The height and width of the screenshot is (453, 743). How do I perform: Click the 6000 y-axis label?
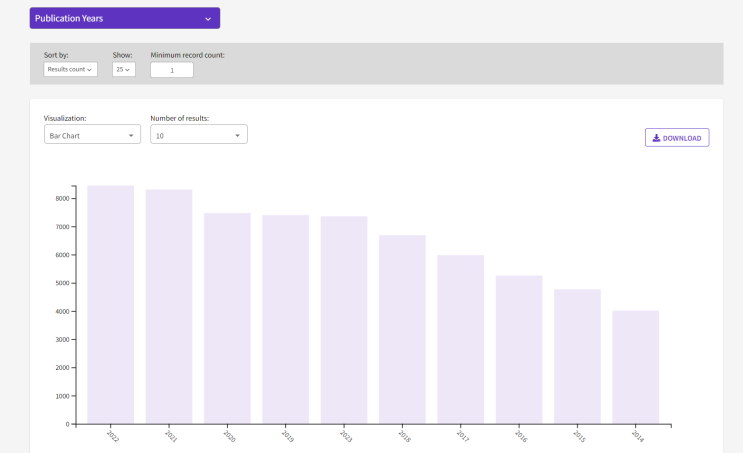point(62,255)
